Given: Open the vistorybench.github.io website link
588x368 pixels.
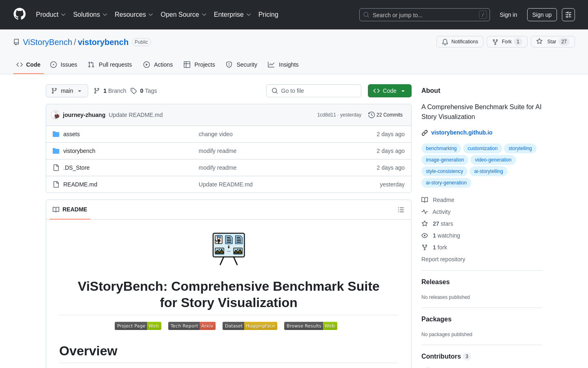Looking at the screenshot, I should pos(462,132).
